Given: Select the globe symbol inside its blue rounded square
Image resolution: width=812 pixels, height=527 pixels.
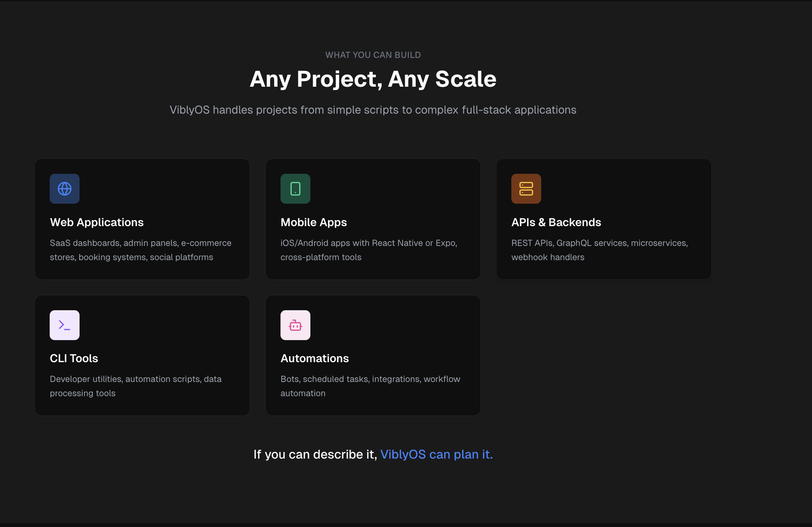Looking at the screenshot, I should (x=64, y=189).
